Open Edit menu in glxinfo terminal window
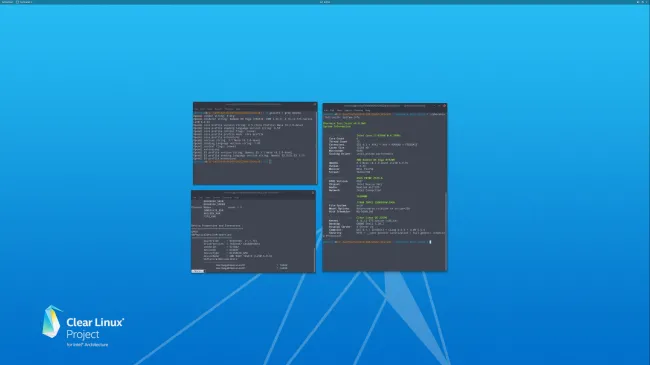 (202, 109)
